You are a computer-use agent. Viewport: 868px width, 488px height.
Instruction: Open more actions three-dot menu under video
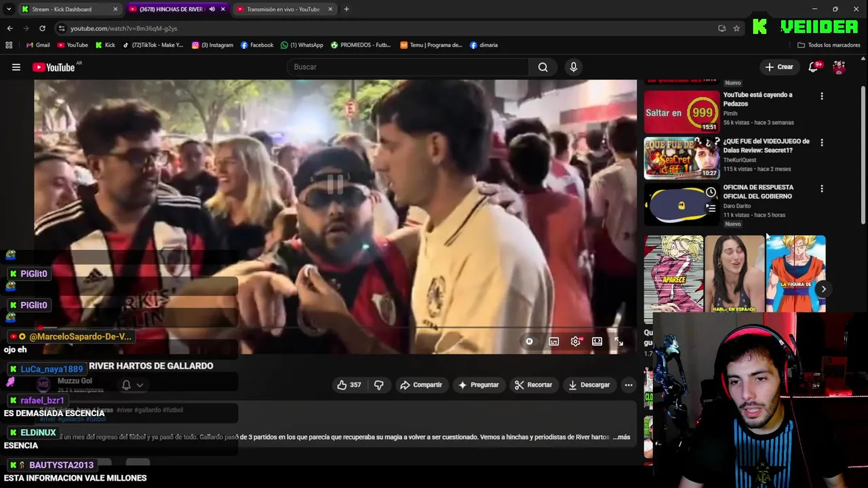629,385
